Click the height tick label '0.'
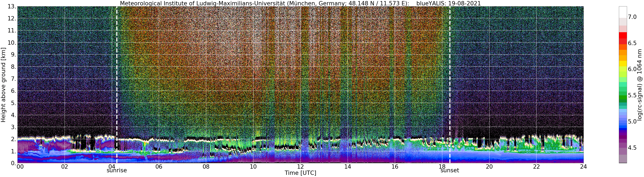The image size is (644, 177). (14, 163)
